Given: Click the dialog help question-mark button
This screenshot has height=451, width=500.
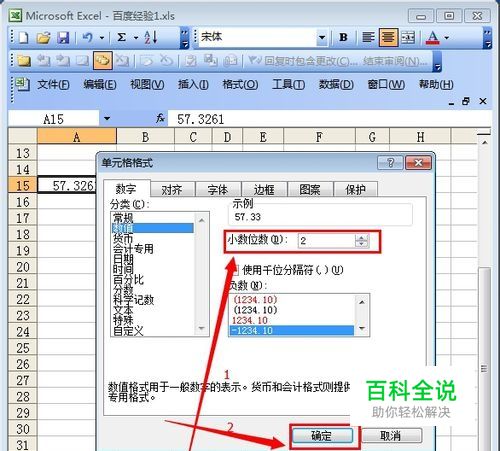Looking at the screenshot, I should coord(390,163).
